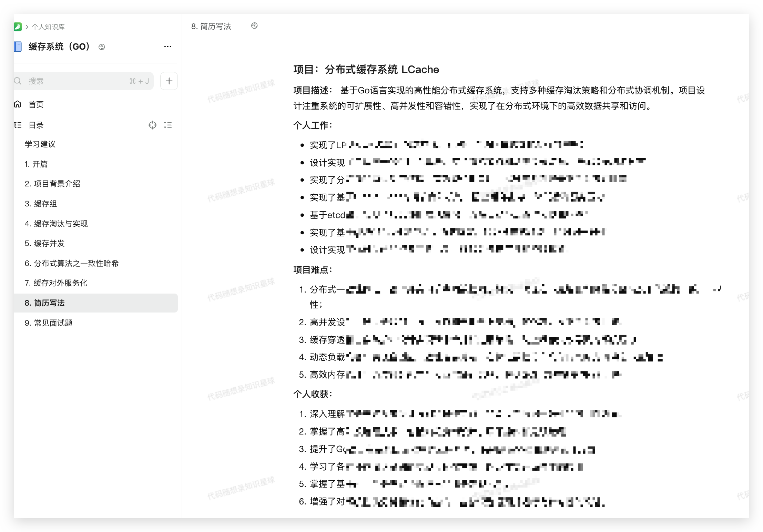Viewport: 763px width, 532px height.
Task: Click the 项目描述： label
Action: 313,90
